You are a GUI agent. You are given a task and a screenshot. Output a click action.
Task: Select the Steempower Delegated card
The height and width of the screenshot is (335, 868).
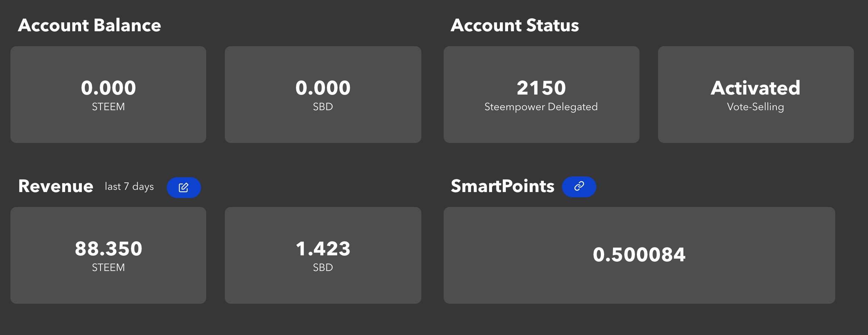click(542, 95)
